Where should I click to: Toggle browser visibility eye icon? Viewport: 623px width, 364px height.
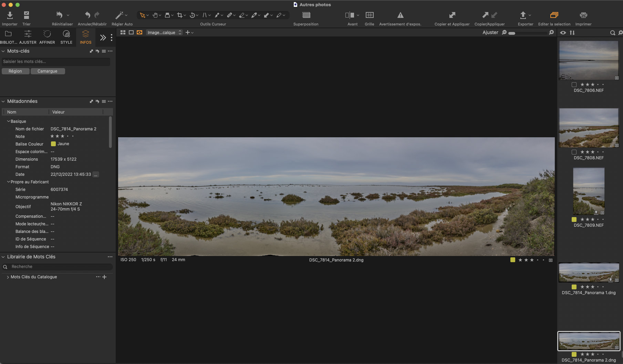(563, 33)
